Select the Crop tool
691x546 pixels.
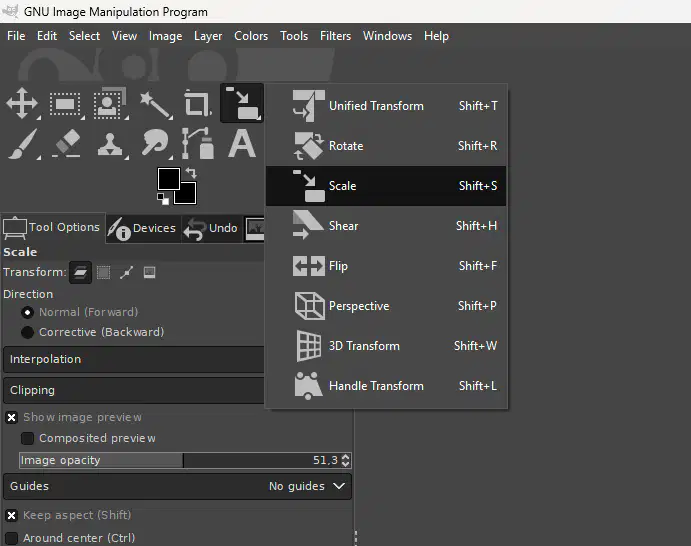coord(197,103)
